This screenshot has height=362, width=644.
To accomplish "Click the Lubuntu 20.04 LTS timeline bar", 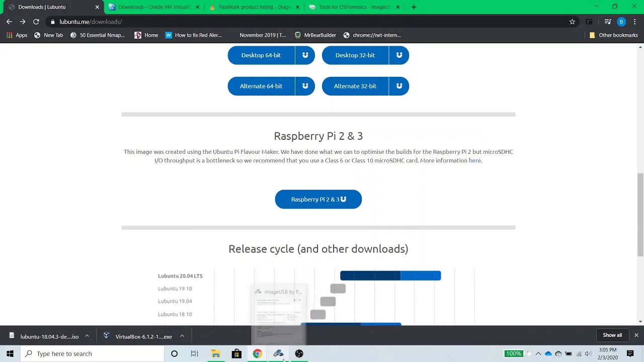I will 390,276.
